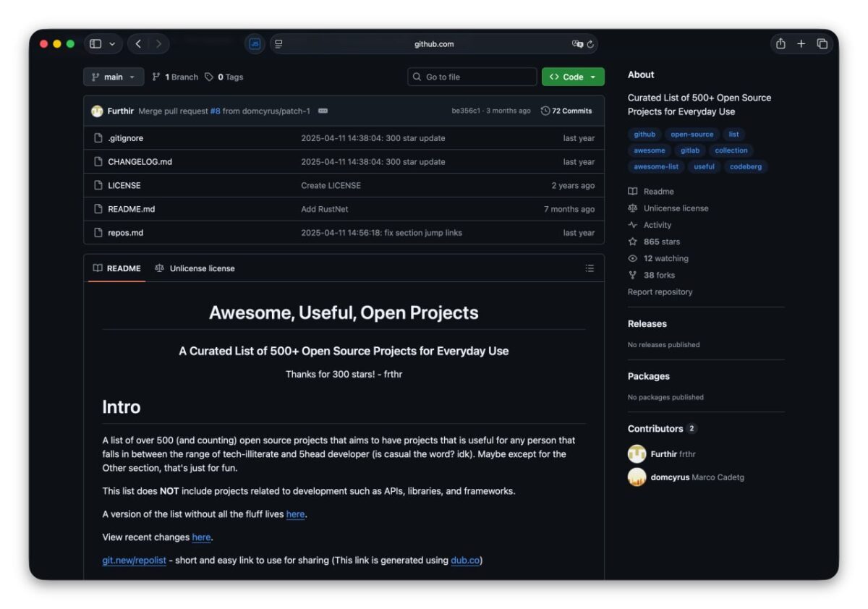Screen dimensions: 868x609
Task: Toggle the browser sidebar panel icon
Action: click(x=95, y=43)
